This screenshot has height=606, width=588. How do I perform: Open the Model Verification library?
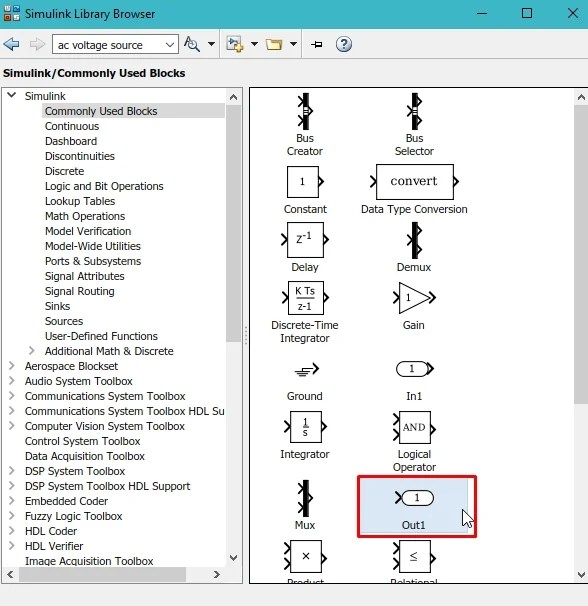pos(88,231)
